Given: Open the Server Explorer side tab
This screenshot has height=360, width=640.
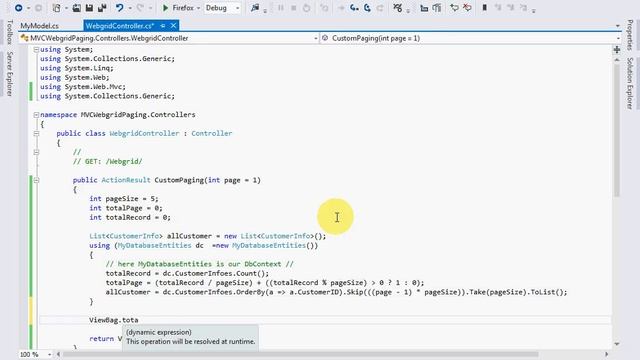Looking at the screenshot, I should [x=10, y=73].
